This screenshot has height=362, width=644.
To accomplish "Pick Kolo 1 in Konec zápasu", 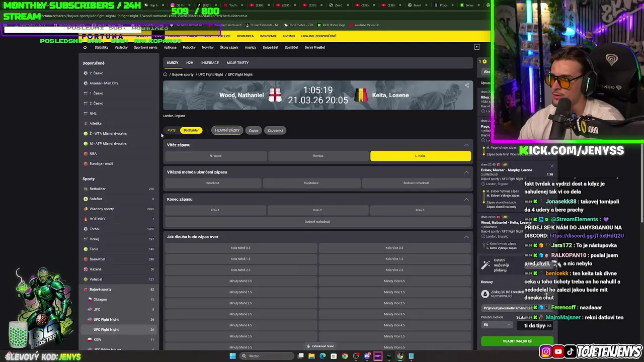I will point(215,210).
